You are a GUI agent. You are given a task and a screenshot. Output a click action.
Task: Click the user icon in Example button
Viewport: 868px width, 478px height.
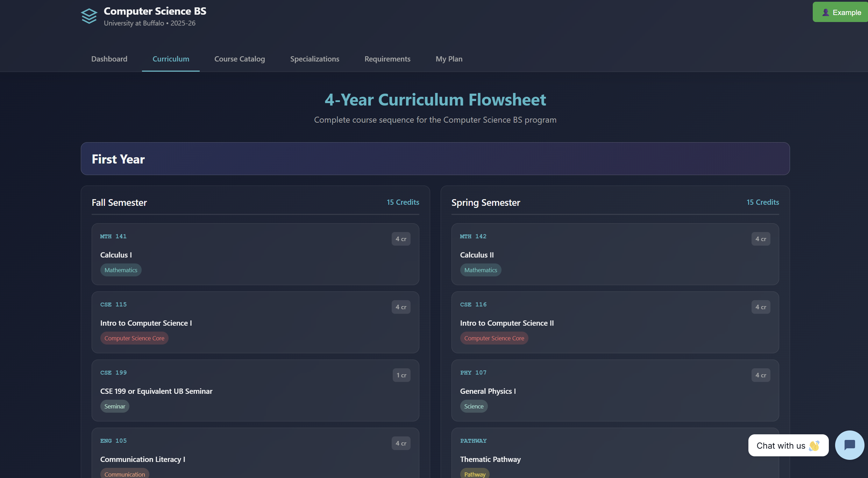pos(825,13)
